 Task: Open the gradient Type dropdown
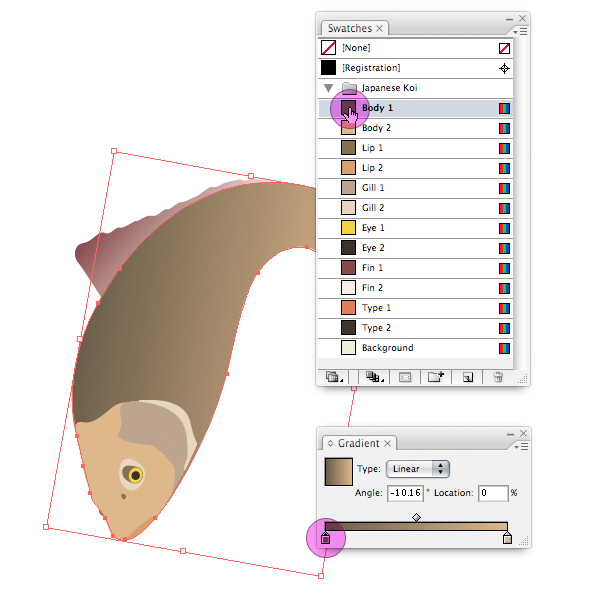(x=418, y=469)
